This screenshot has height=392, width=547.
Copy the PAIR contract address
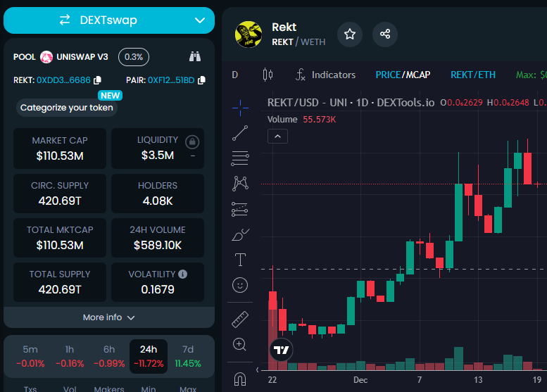(201, 80)
